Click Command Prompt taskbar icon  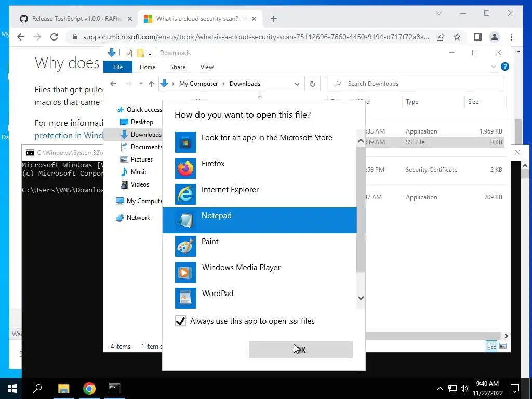point(114,389)
